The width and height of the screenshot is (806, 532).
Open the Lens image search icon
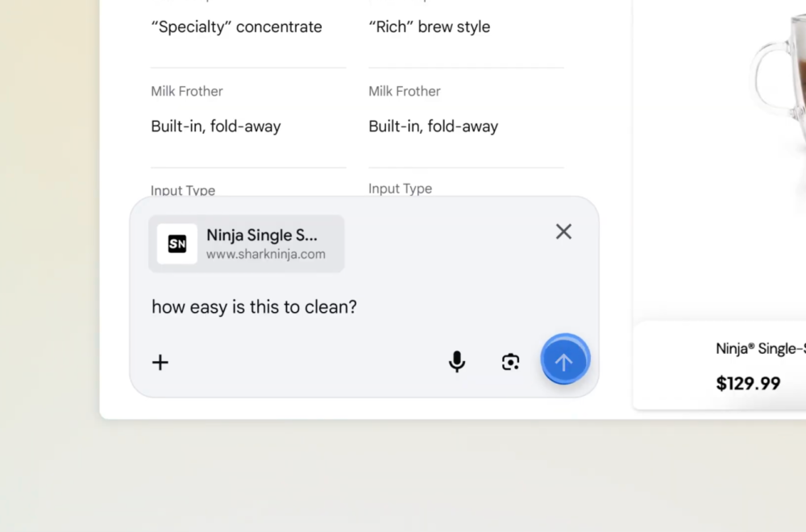click(x=510, y=362)
